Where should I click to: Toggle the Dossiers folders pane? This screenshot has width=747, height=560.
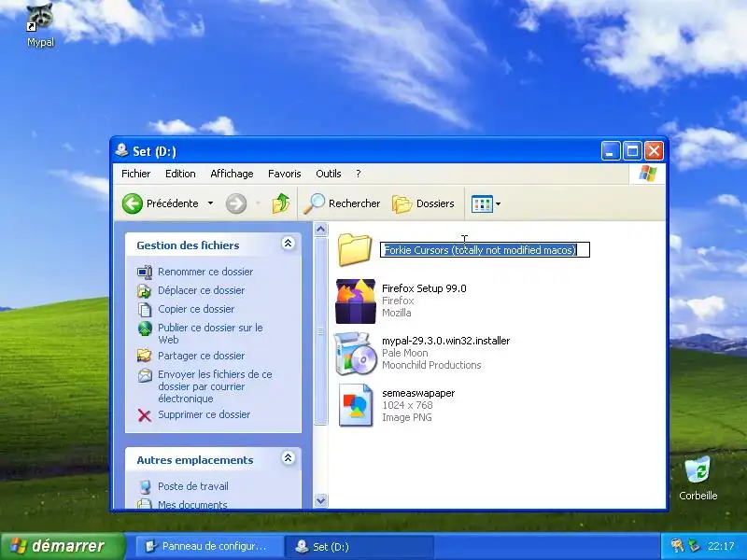tap(423, 203)
